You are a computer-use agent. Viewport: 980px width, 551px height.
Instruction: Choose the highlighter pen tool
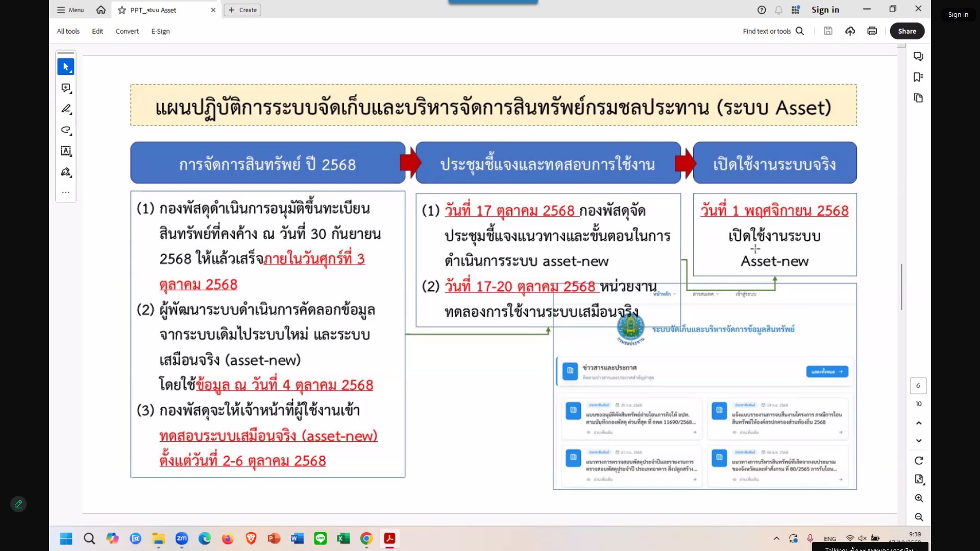tap(66, 109)
